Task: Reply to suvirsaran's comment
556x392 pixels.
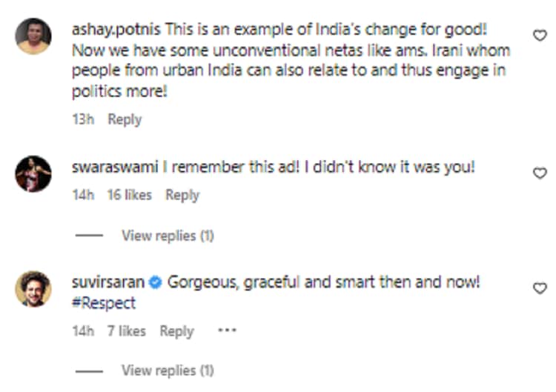Action: click(x=176, y=331)
